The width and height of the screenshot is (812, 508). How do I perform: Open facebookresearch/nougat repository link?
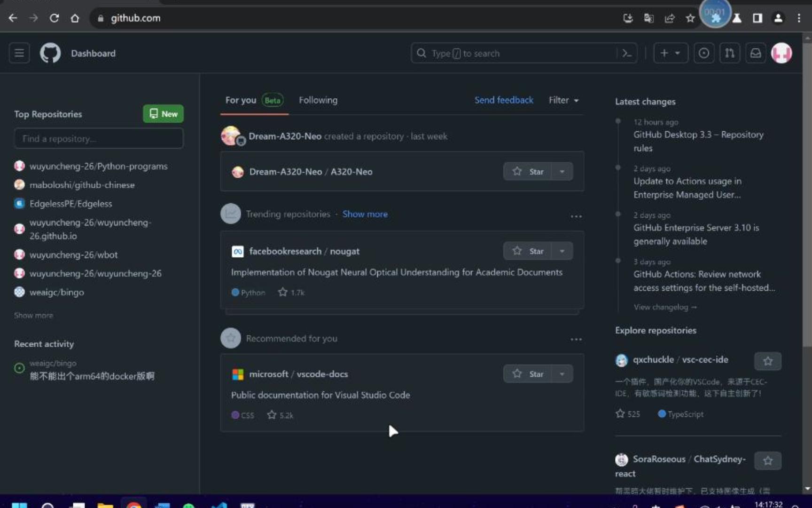(304, 251)
